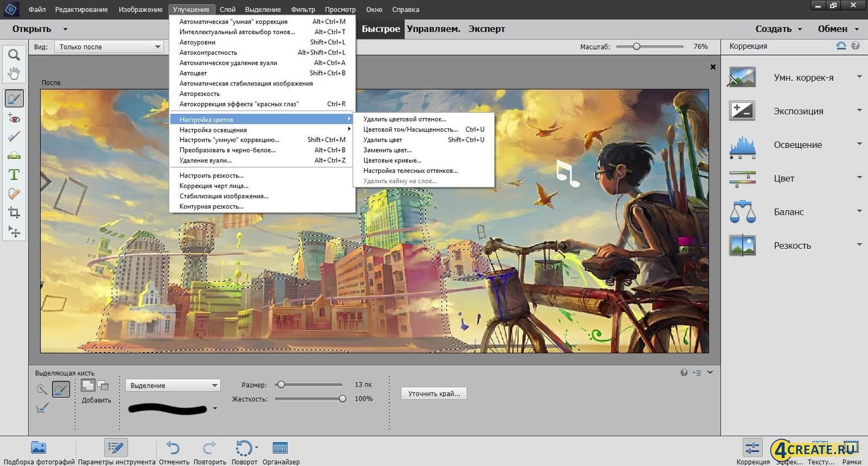
Task: Click the Уточнить край button
Action: tap(434, 394)
